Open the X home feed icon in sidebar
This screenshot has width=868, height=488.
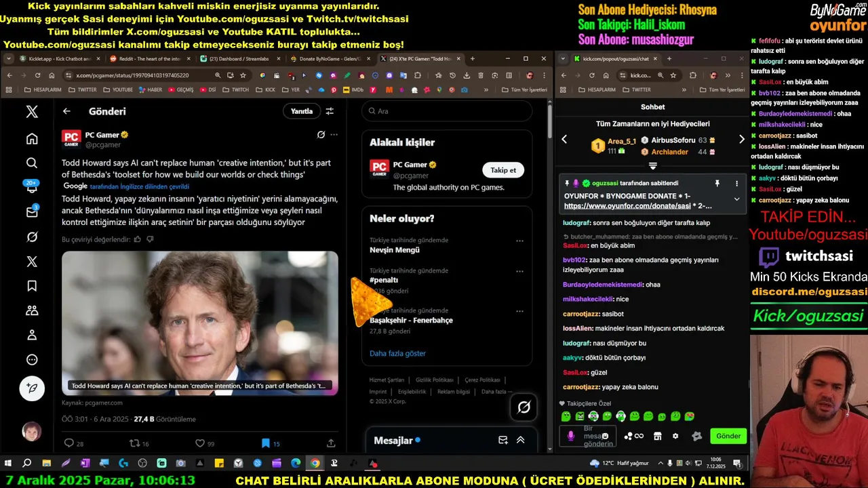point(32,139)
